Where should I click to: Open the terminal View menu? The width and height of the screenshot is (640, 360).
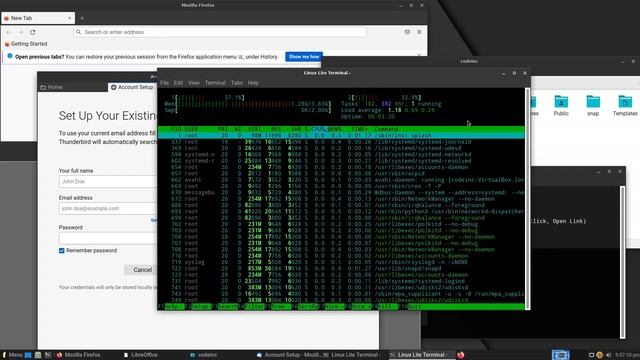point(193,82)
